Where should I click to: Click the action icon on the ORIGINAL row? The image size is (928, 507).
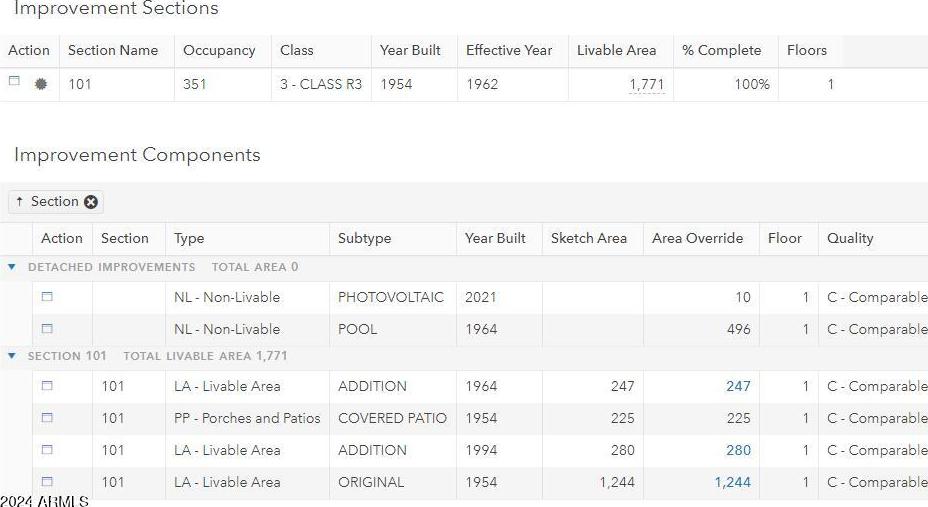coord(47,482)
